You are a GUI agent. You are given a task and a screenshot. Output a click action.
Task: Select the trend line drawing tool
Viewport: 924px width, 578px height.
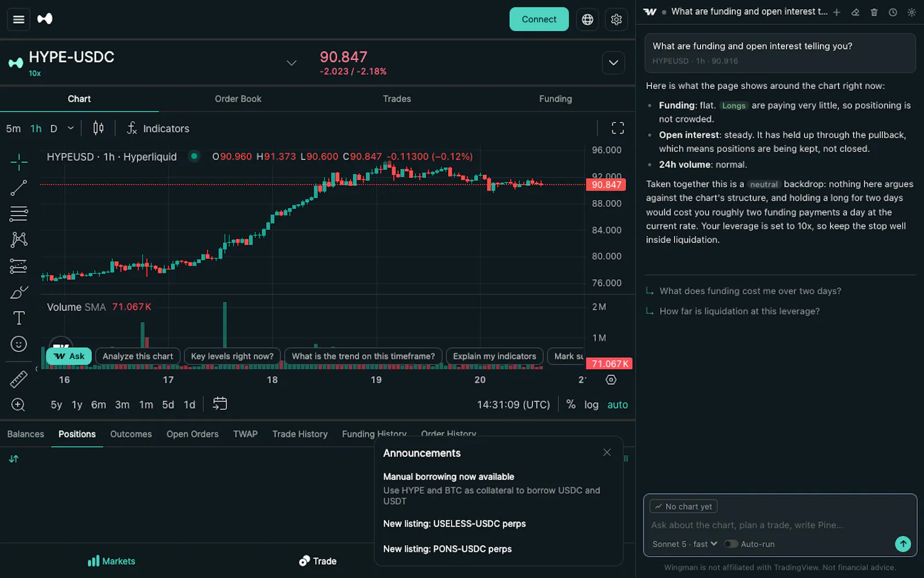tap(18, 188)
